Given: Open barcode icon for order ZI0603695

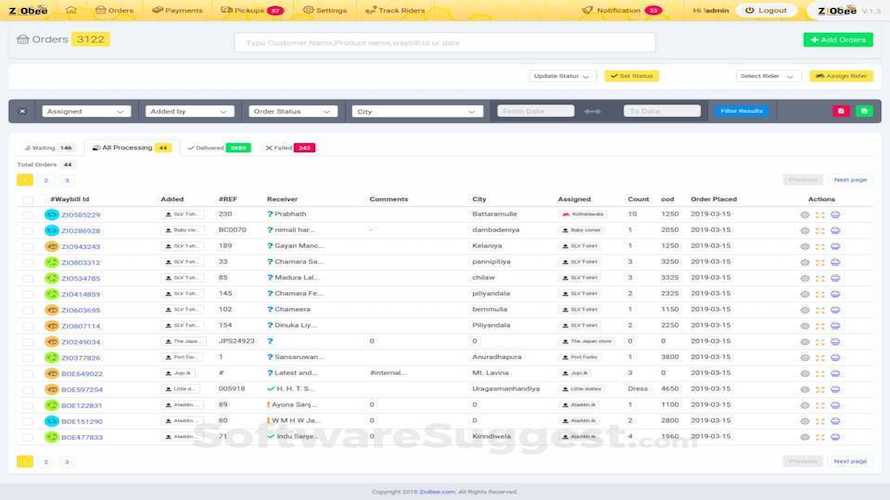Looking at the screenshot, I should point(820,310).
